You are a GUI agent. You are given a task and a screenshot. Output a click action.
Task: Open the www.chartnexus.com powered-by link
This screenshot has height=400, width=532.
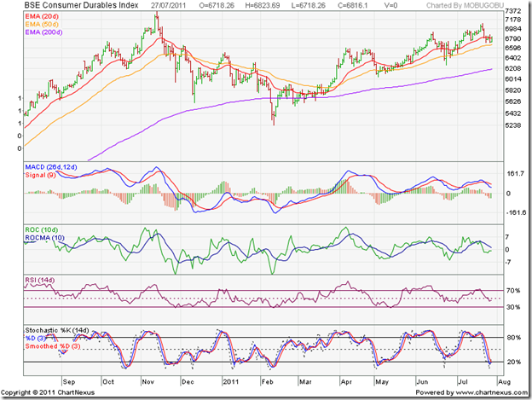coord(491,392)
